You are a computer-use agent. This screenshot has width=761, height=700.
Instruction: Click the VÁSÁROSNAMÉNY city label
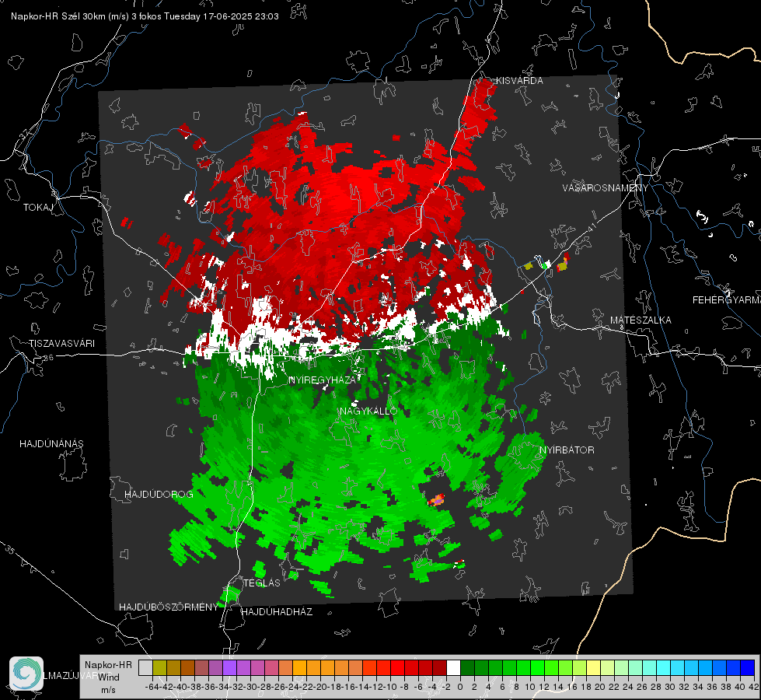(606, 188)
